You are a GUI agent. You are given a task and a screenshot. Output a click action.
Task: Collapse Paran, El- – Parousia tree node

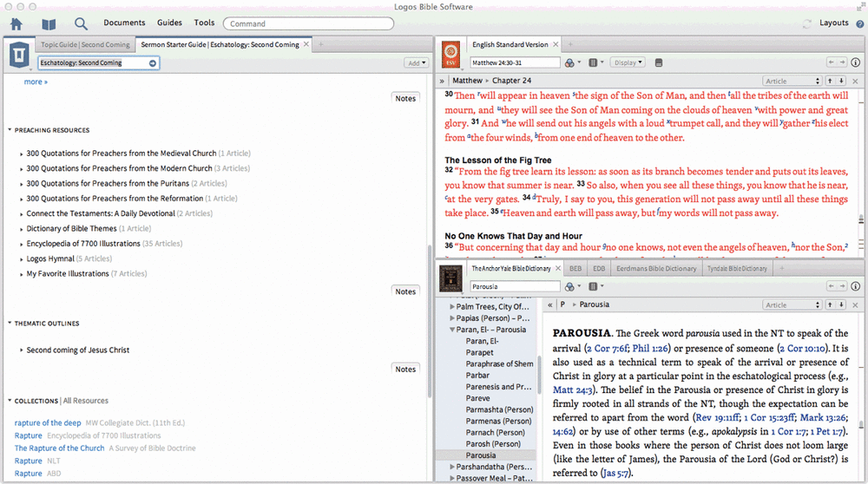coord(452,330)
